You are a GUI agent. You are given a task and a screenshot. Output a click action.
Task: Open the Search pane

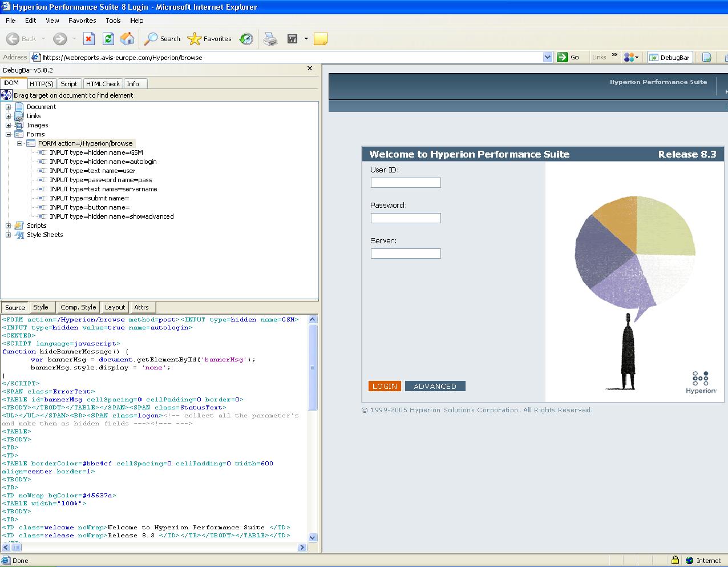click(163, 39)
